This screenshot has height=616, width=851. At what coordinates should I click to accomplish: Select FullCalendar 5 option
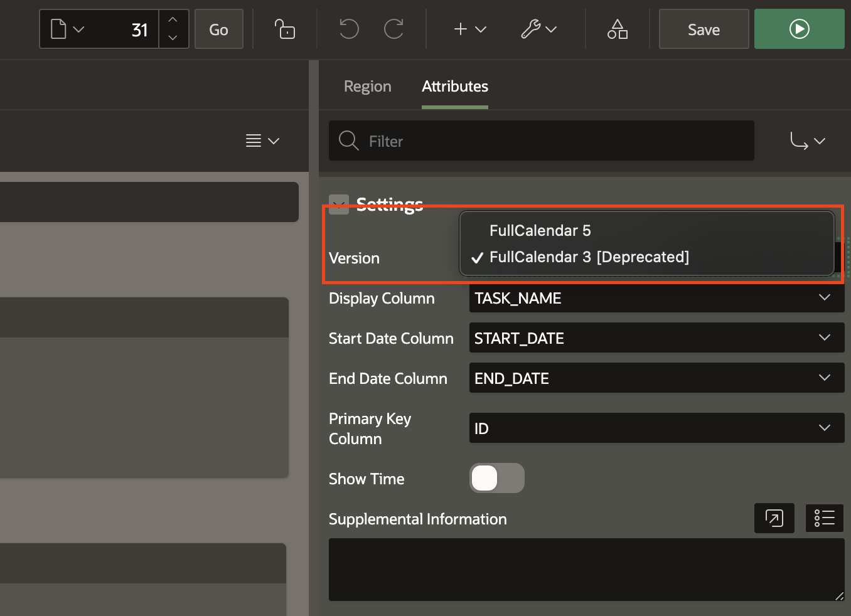(540, 231)
